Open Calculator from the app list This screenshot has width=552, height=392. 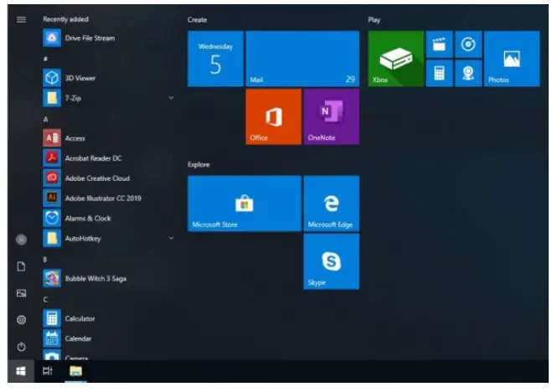click(108, 318)
